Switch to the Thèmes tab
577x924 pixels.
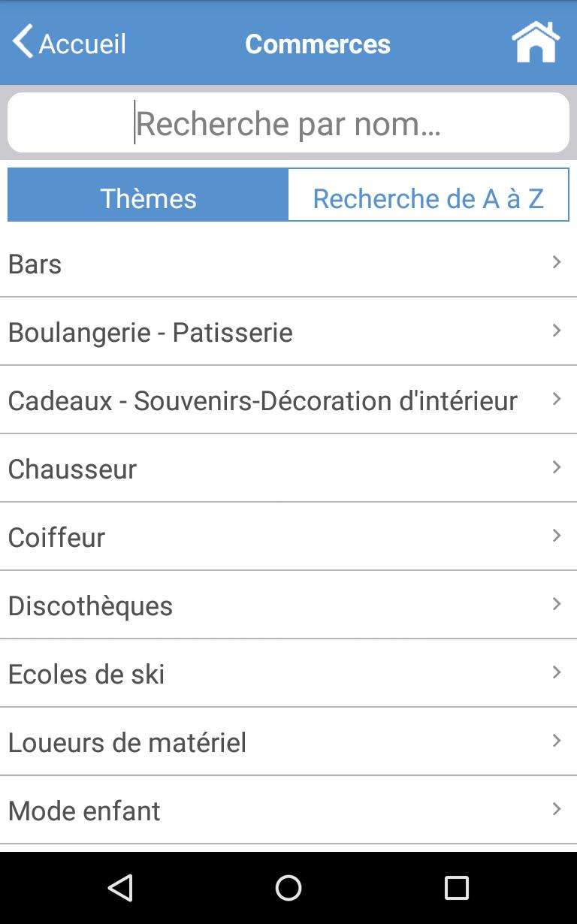[148, 198]
